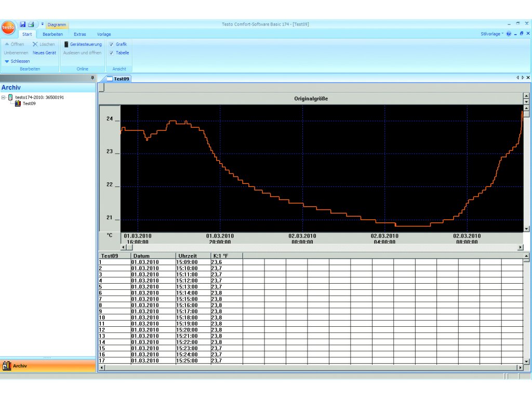Select row 6 time 15:14:00

coord(193,293)
